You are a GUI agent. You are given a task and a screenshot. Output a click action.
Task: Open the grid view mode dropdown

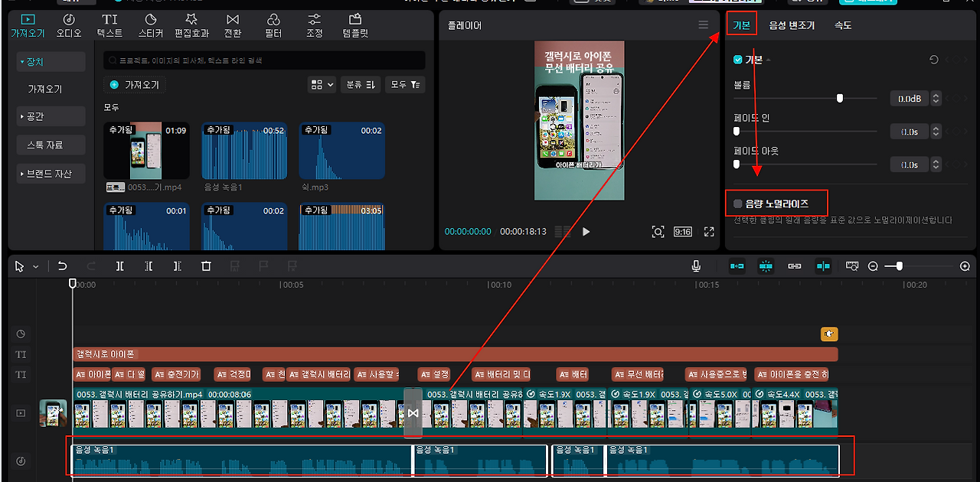pos(322,85)
